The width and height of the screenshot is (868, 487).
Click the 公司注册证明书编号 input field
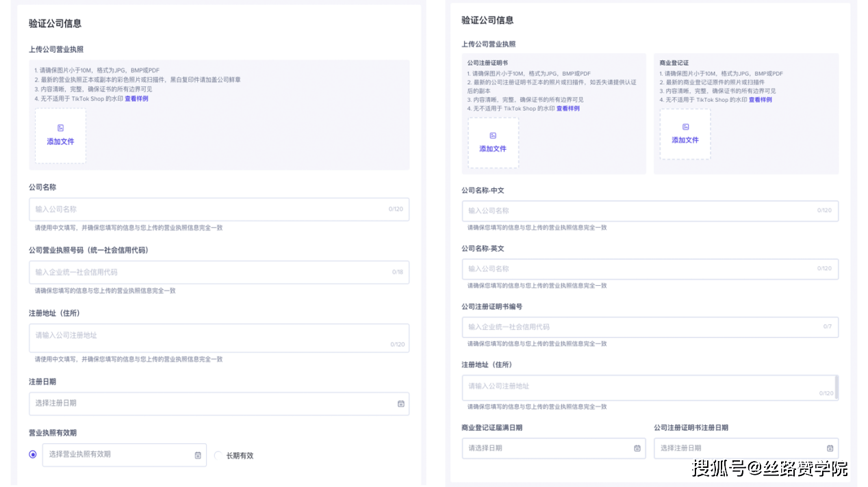click(x=643, y=327)
